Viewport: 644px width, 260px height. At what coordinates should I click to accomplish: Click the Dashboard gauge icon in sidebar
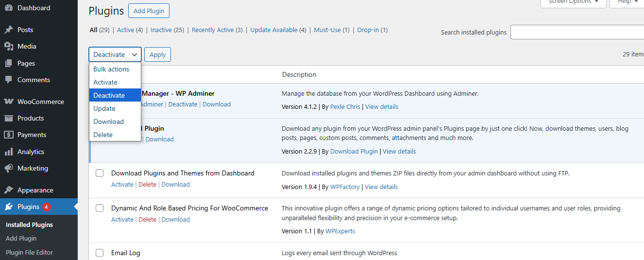click(x=9, y=8)
